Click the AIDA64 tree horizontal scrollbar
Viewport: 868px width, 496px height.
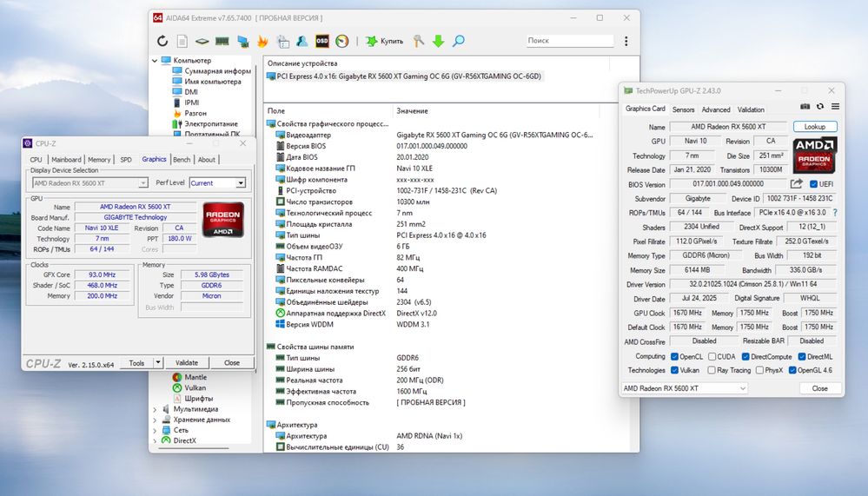click(x=194, y=448)
